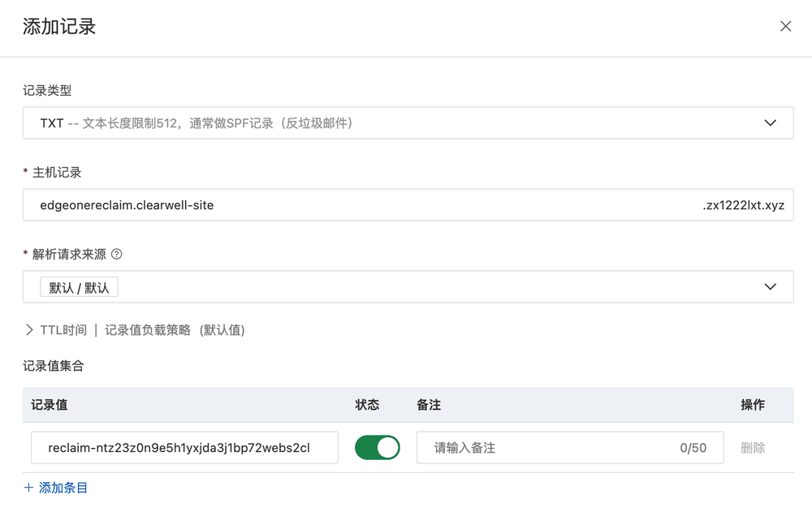Screen dimensions: 812x512
Task: Open the 记录类型 TXT dropdown
Action: [x=408, y=123]
